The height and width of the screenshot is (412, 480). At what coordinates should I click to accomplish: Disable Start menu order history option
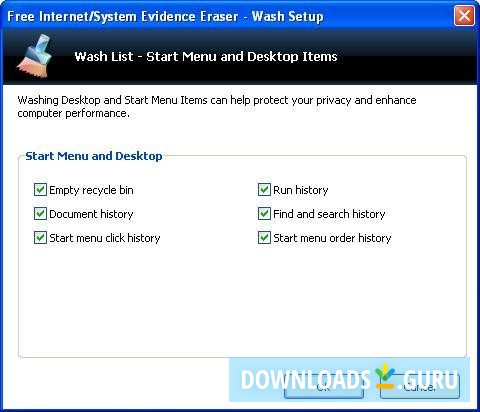264,238
